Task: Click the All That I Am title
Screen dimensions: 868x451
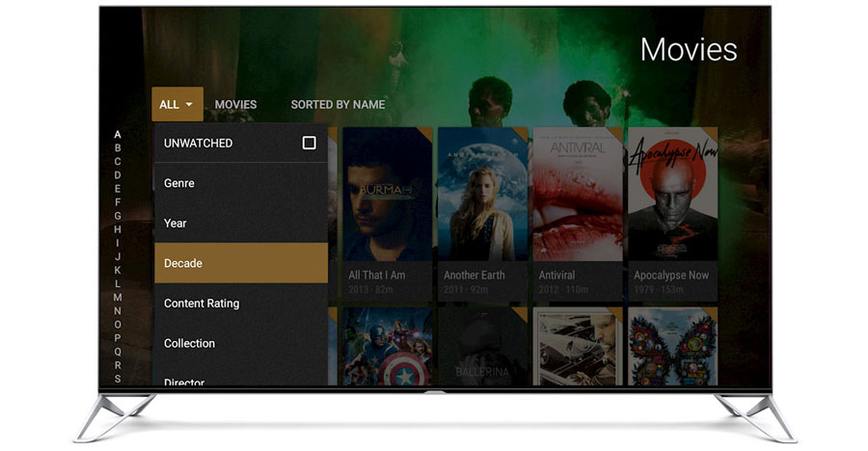Action: (x=376, y=275)
